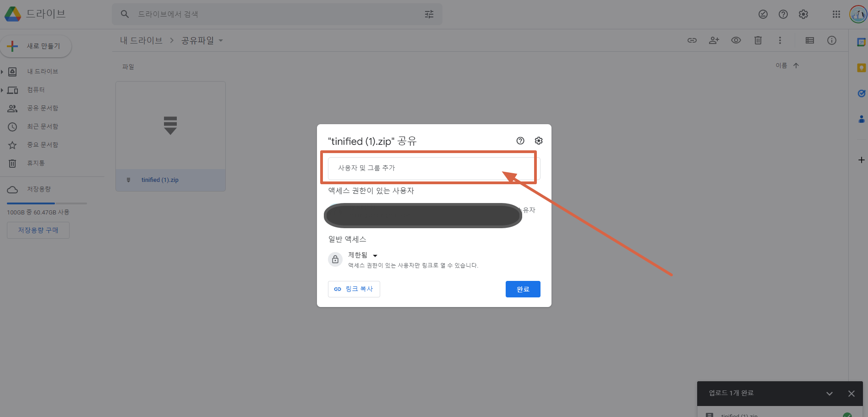Image resolution: width=868 pixels, height=417 pixels.
Task: Click the 완료 button in share dialog
Action: [523, 289]
